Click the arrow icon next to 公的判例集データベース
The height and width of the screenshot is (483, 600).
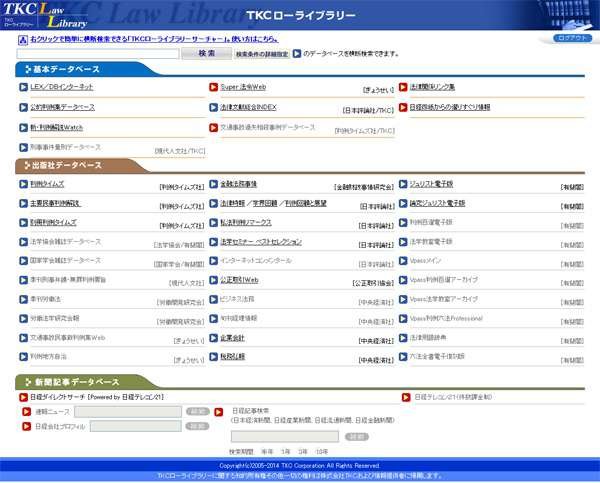pos(23,108)
